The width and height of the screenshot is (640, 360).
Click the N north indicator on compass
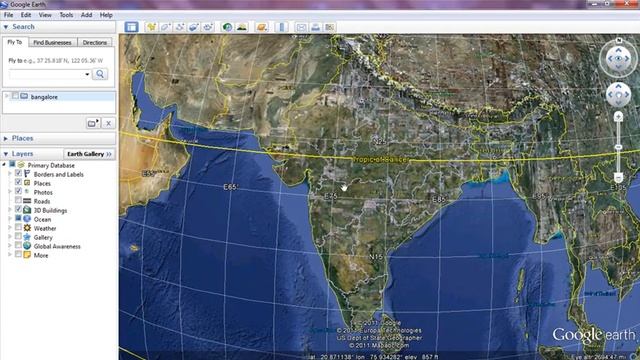pos(619,40)
